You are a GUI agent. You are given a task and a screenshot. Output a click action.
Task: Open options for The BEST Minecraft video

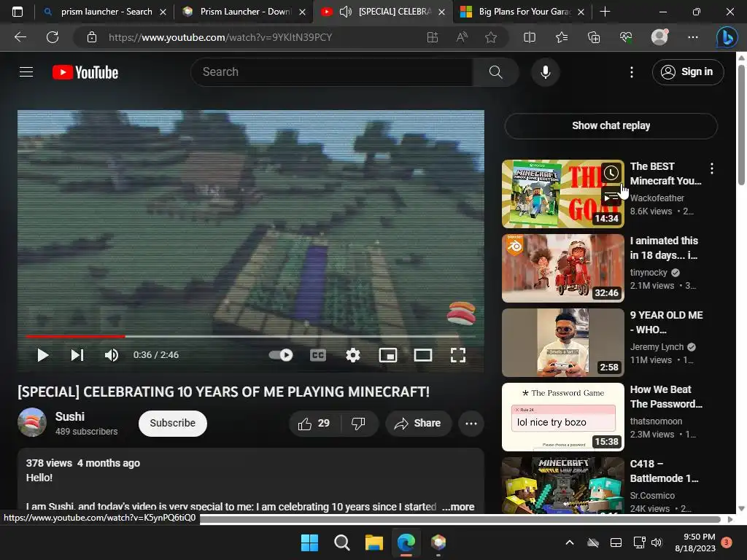(712, 168)
